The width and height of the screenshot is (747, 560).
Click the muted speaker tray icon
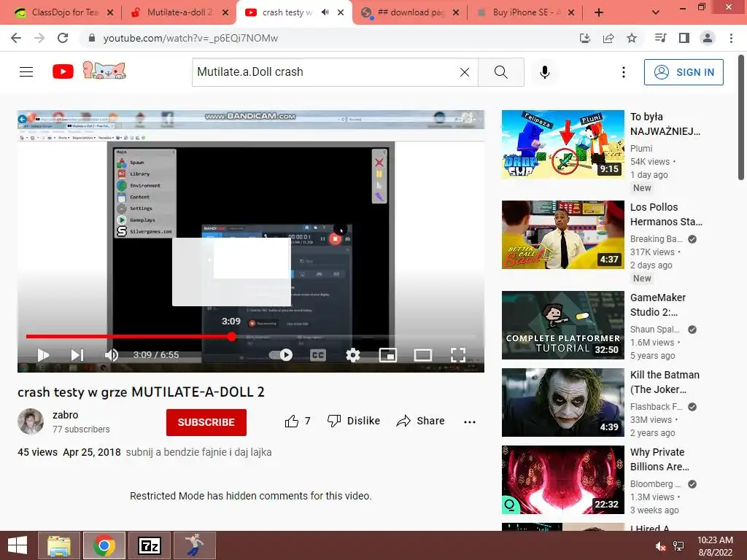click(x=661, y=546)
